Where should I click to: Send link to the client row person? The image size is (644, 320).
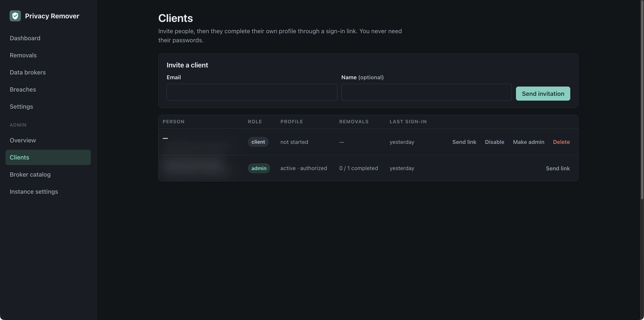(464, 142)
